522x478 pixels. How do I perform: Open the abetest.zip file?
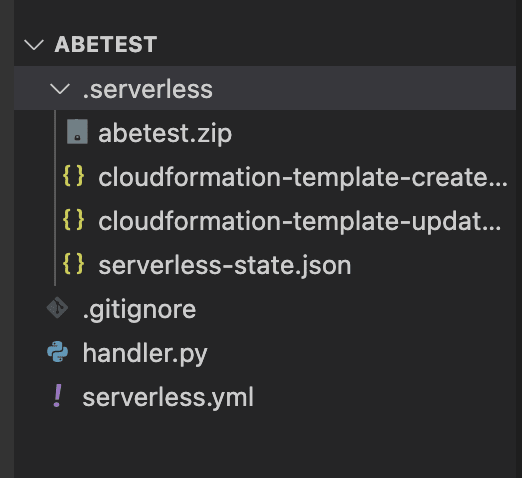(165, 134)
